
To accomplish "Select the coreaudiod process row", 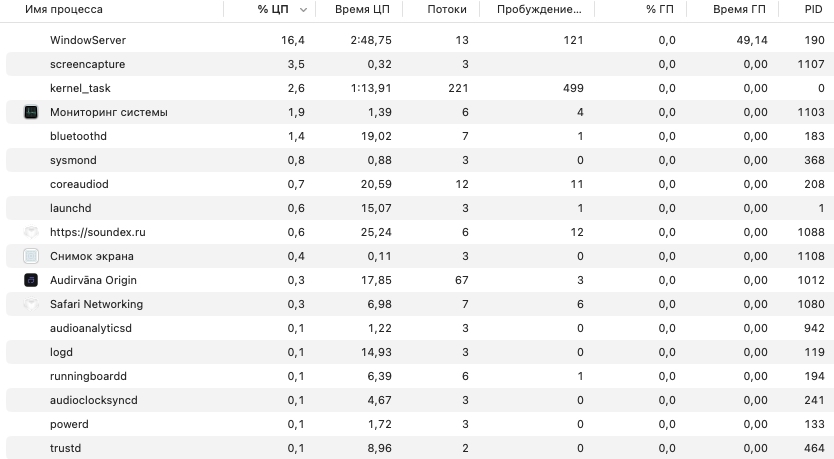I will pyautogui.click(x=79, y=184).
